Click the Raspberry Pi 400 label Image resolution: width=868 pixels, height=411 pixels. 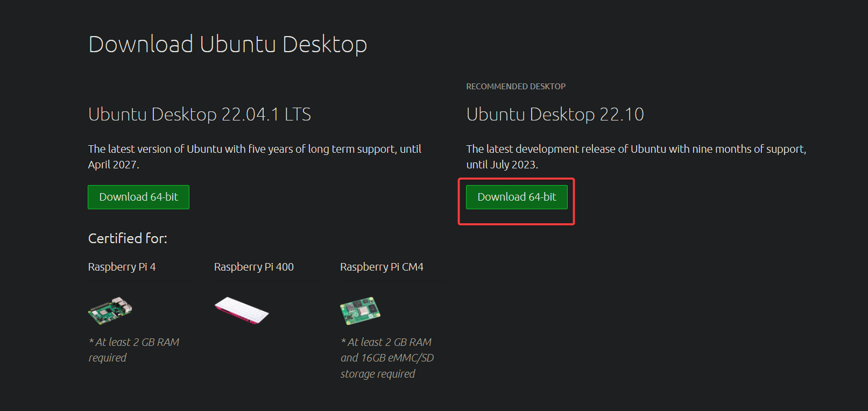tap(253, 266)
